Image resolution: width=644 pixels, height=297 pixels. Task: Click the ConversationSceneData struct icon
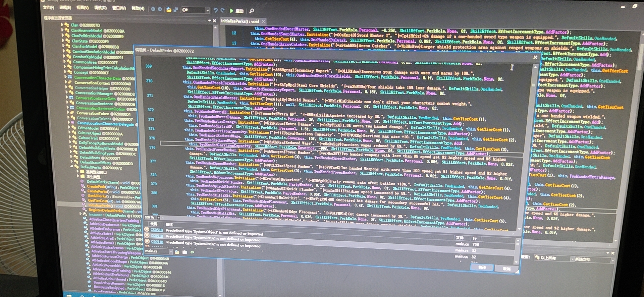[x=71, y=98]
